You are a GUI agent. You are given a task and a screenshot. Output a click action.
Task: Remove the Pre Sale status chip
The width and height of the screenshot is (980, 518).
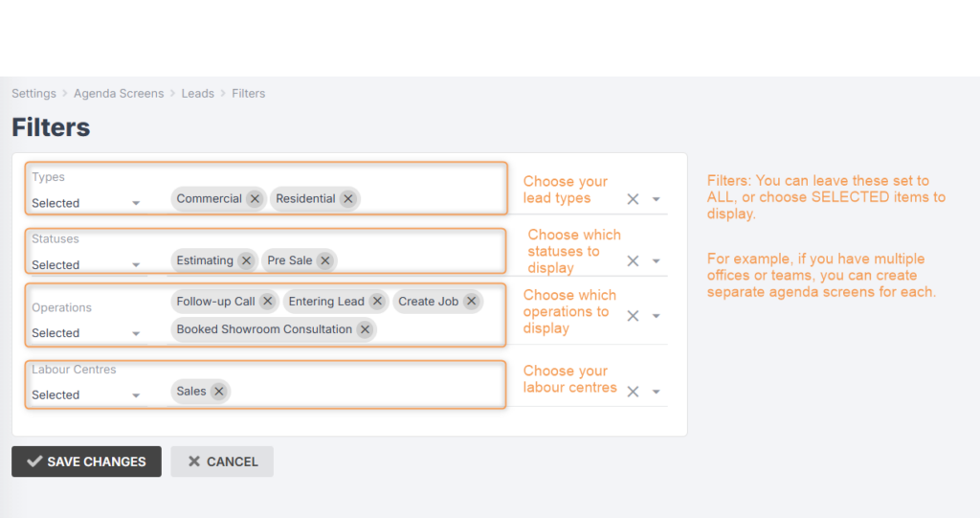[x=325, y=260]
